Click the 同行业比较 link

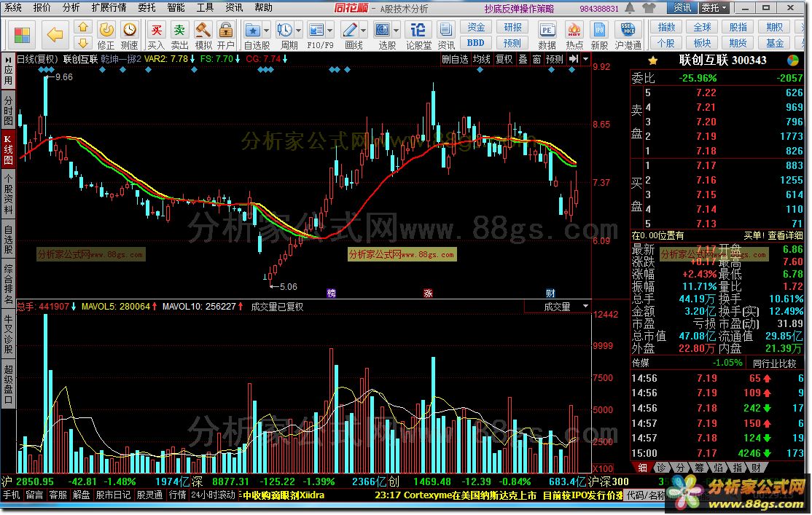[774, 363]
